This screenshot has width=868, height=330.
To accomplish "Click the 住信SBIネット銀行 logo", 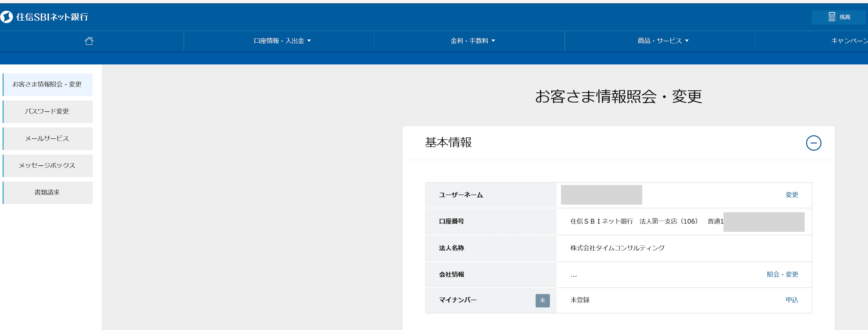I will 44,17.
